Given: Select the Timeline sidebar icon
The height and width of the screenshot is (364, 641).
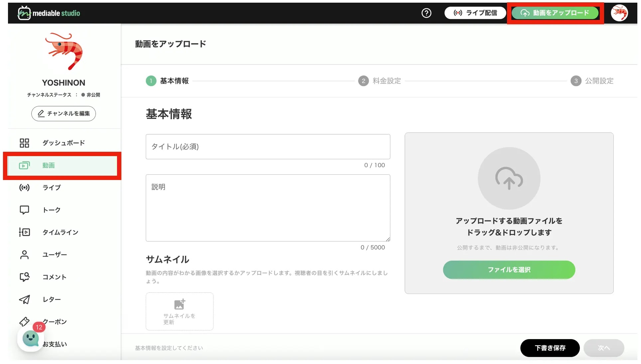Looking at the screenshot, I should tap(24, 232).
